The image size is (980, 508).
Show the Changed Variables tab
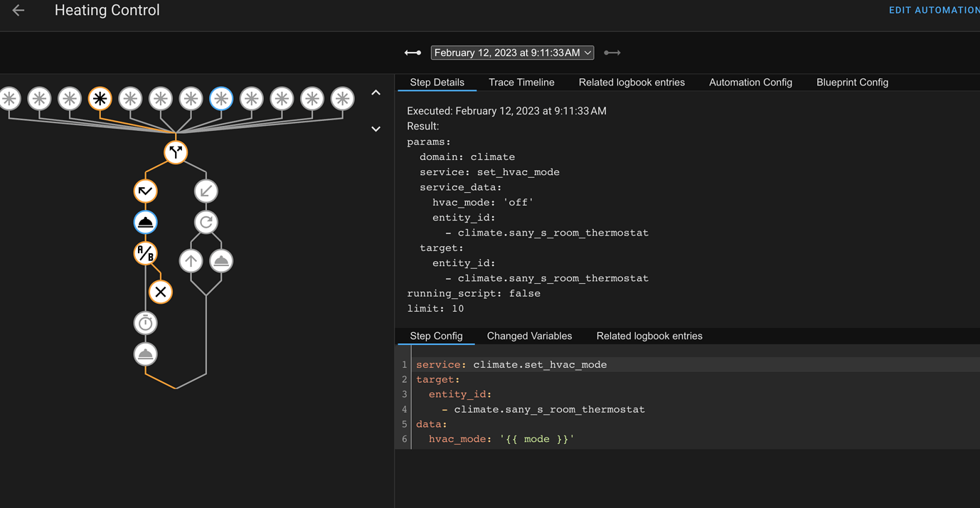529,336
